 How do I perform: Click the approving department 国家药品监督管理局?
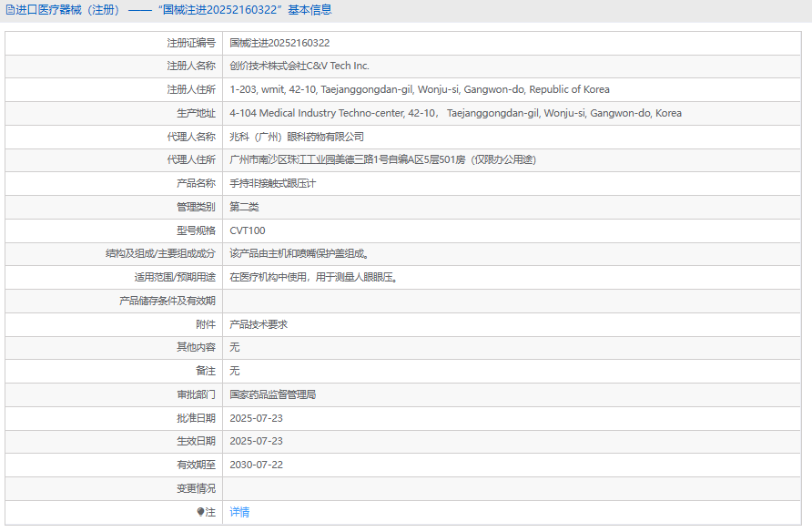click(x=272, y=395)
